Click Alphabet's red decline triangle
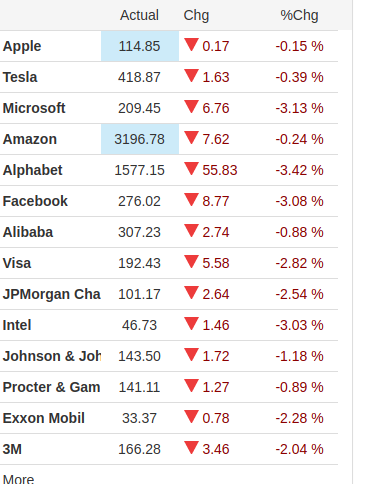The height and width of the screenshot is (484, 369). coord(191,169)
